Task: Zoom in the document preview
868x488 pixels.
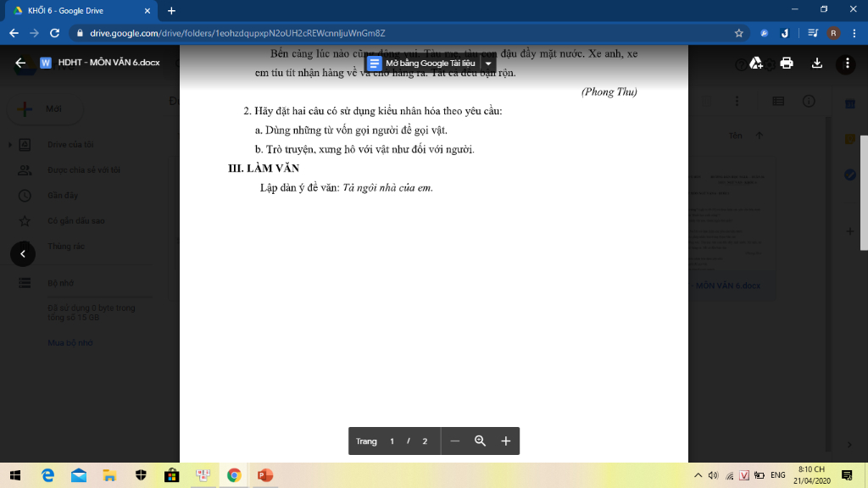Action: (505, 441)
